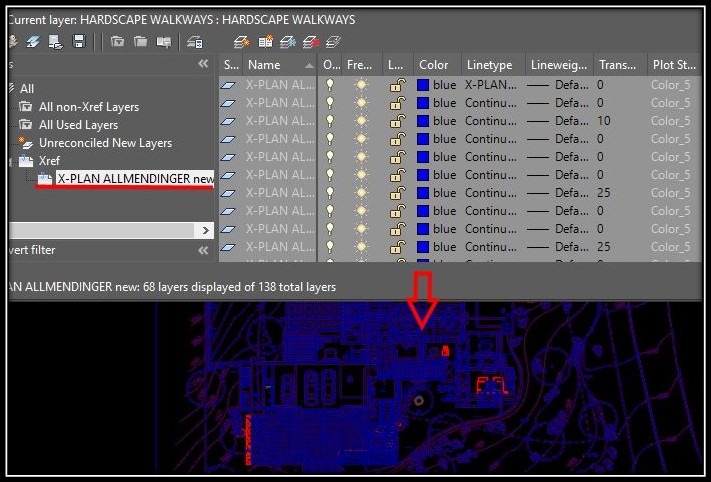Open the Layer States Manager icon
The width and height of the screenshot is (711, 482).
click(x=164, y=42)
